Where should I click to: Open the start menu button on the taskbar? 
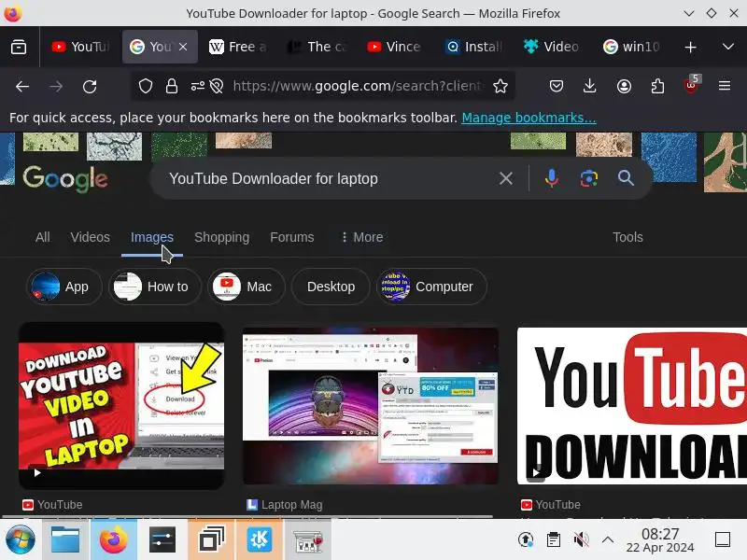[20, 540]
